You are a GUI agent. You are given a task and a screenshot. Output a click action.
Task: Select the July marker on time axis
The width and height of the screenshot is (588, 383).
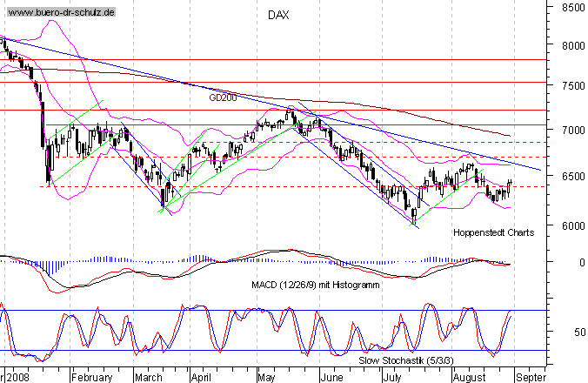coord(392,379)
